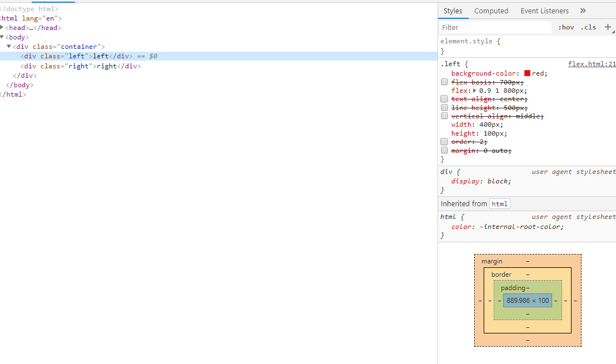The height and width of the screenshot is (364, 616).
Task: Toggle the :hov element state button
Action: (566, 27)
